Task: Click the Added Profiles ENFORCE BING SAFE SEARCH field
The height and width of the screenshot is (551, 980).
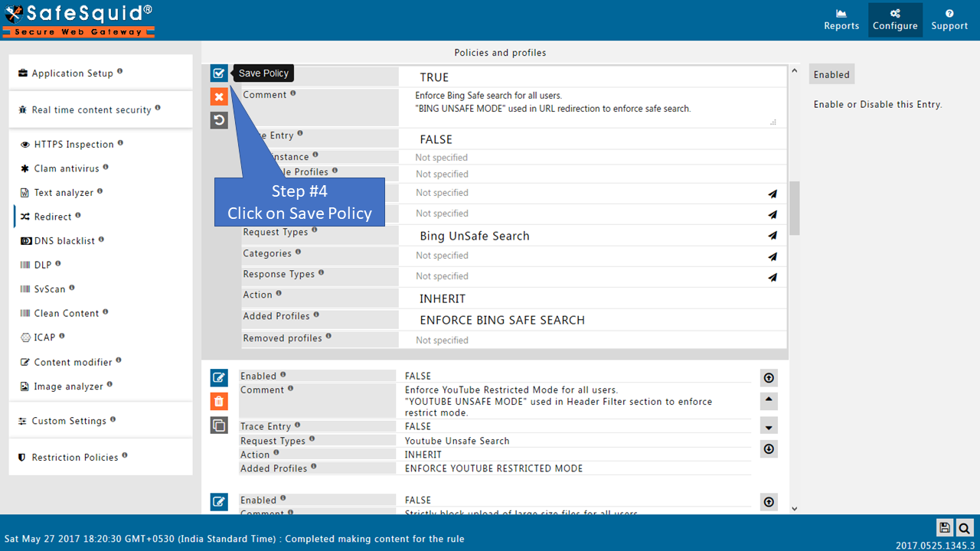Action: pyautogui.click(x=592, y=320)
